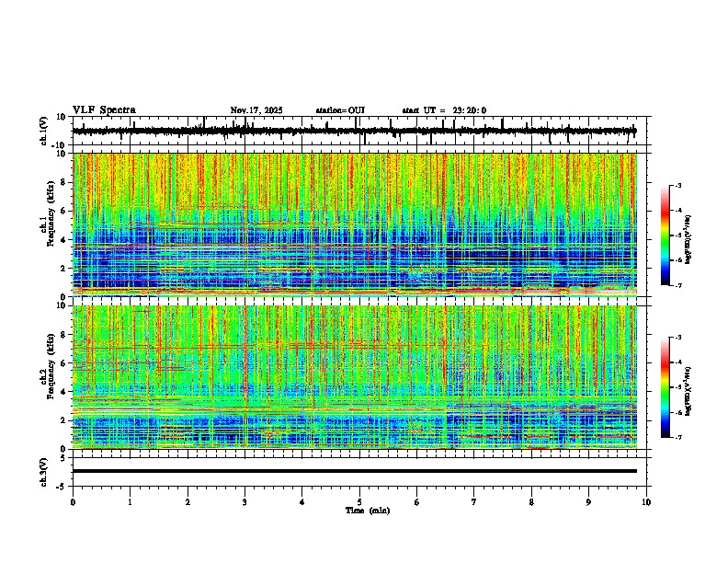Click the 'start UT = 23:20:0' header text
Screen dimensions: 728x563
coord(444,110)
